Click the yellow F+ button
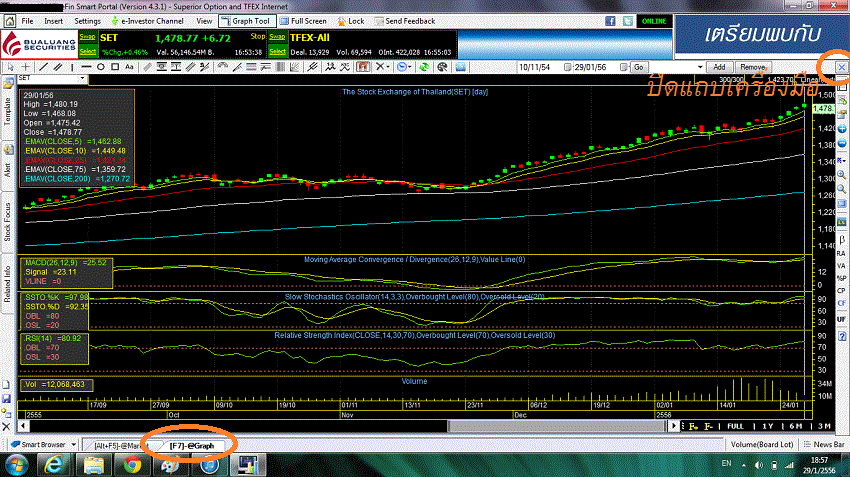850x477 pixels. pyautogui.click(x=693, y=427)
